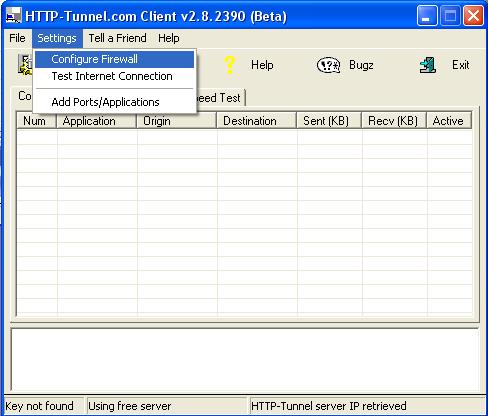This screenshot has height=416, width=488.
Task: Click the Active column header
Action: [x=449, y=121]
